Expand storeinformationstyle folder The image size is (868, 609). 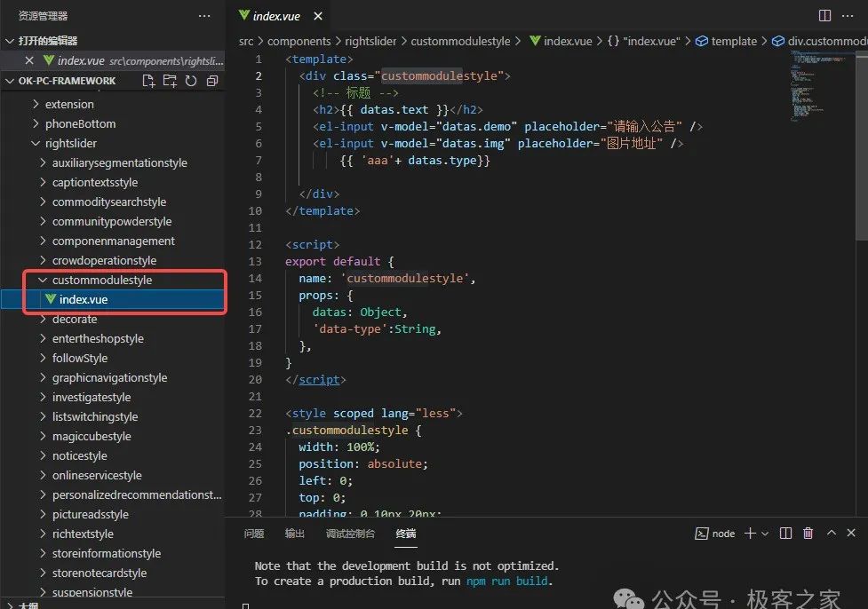44,554
